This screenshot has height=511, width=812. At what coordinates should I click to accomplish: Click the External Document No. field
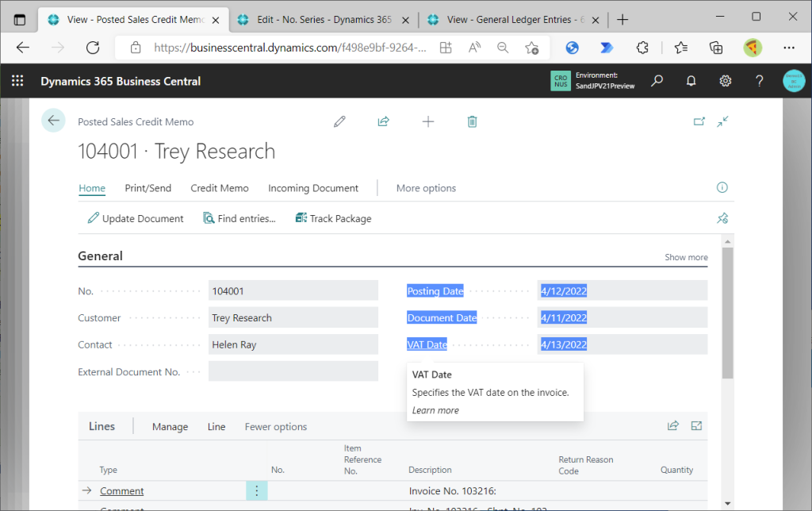point(293,371)
